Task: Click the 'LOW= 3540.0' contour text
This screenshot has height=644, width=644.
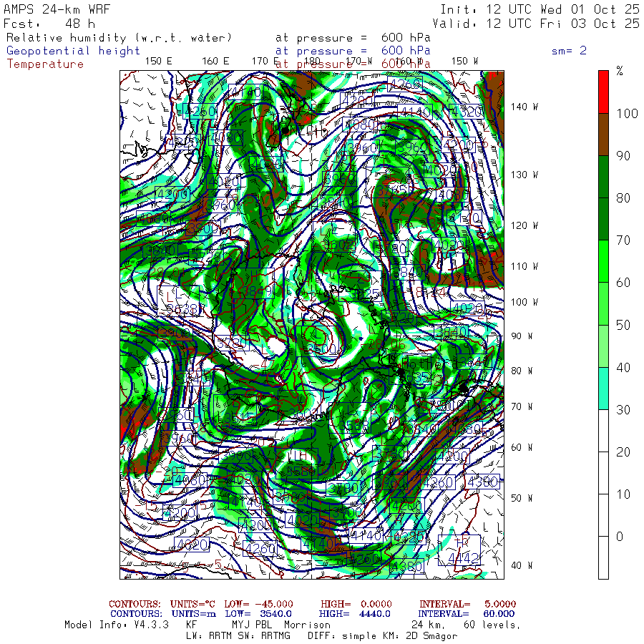Action: [x=259, y=614]
